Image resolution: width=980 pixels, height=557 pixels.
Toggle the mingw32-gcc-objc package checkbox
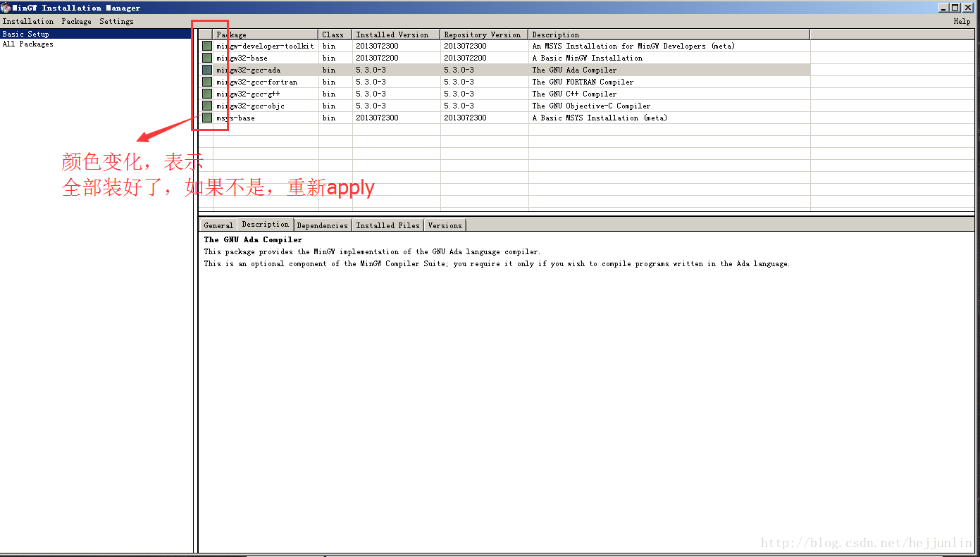click(207, 106)
